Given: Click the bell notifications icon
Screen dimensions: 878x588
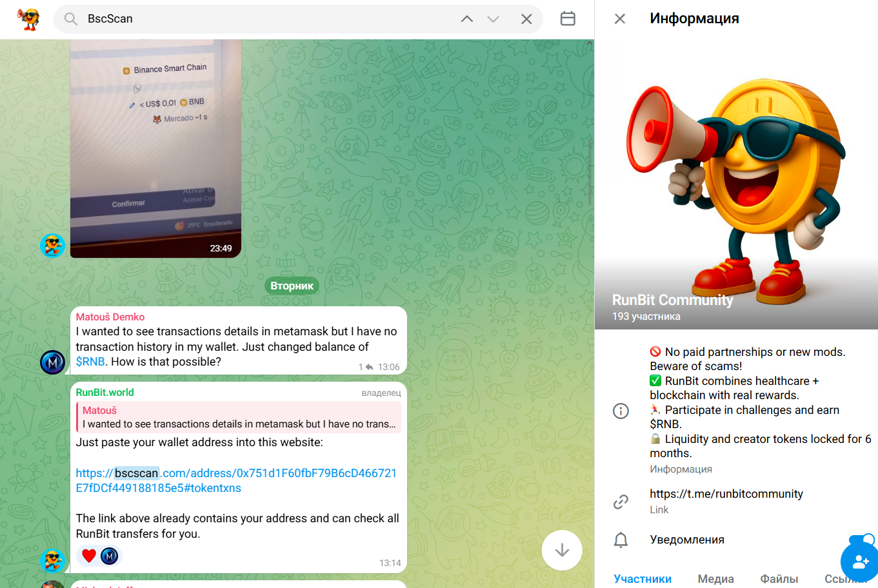Looking at the screenshot, I should point(621,540).
